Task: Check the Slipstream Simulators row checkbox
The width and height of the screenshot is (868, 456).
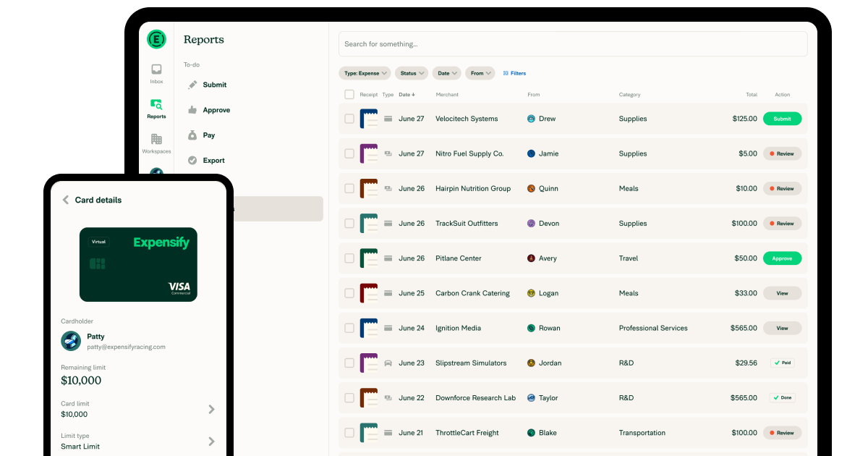Action: coord(349,363)
